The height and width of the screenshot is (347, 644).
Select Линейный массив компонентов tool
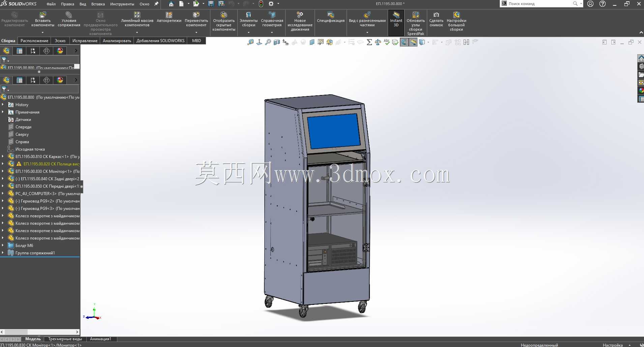click(137, 20)
